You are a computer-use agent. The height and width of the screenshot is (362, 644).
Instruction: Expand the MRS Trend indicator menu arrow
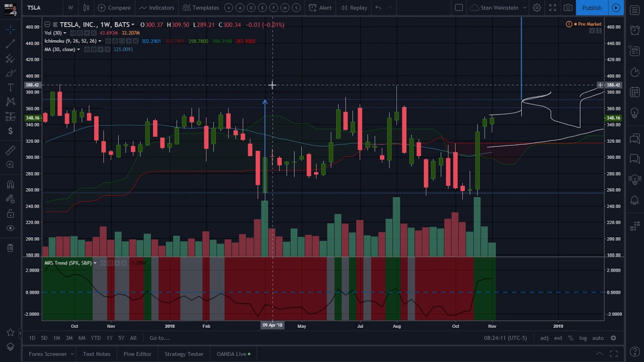click(x=95, y=263)
